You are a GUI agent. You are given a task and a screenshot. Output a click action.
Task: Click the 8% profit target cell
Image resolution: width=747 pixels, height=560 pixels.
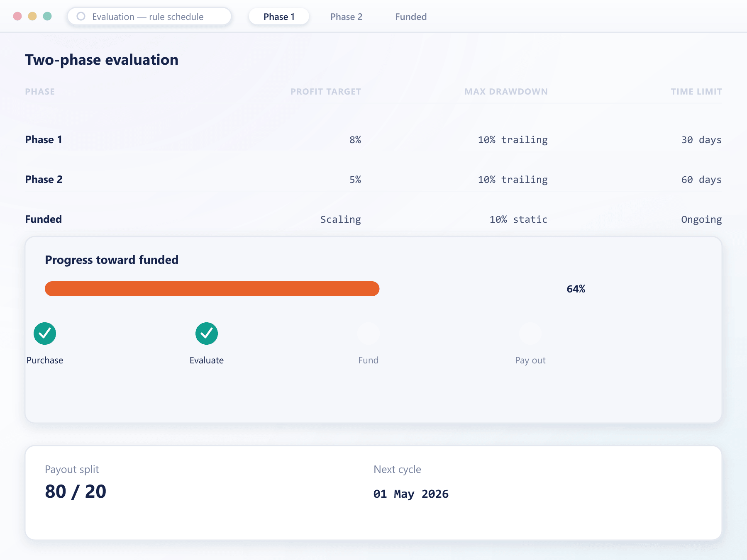point(355,140)
